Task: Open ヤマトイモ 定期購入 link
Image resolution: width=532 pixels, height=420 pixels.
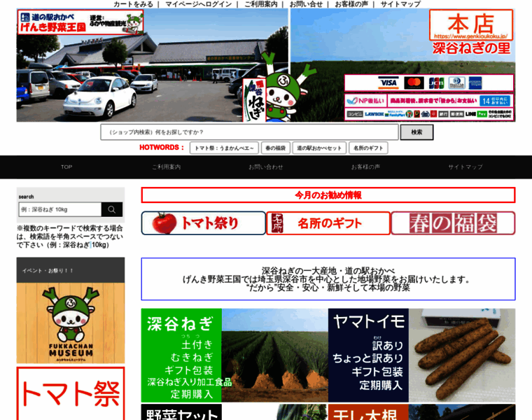Action: coord(381,386)
